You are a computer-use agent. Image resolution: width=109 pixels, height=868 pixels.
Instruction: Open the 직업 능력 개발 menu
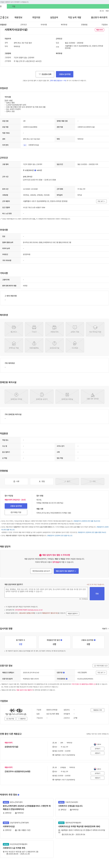[x=75, y=18]
